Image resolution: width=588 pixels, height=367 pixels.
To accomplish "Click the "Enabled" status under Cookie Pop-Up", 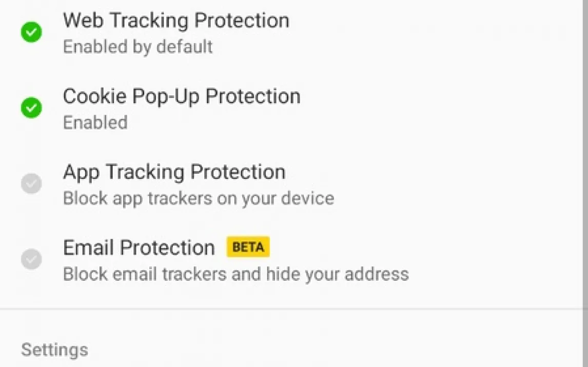I will [x=95, y=123].
